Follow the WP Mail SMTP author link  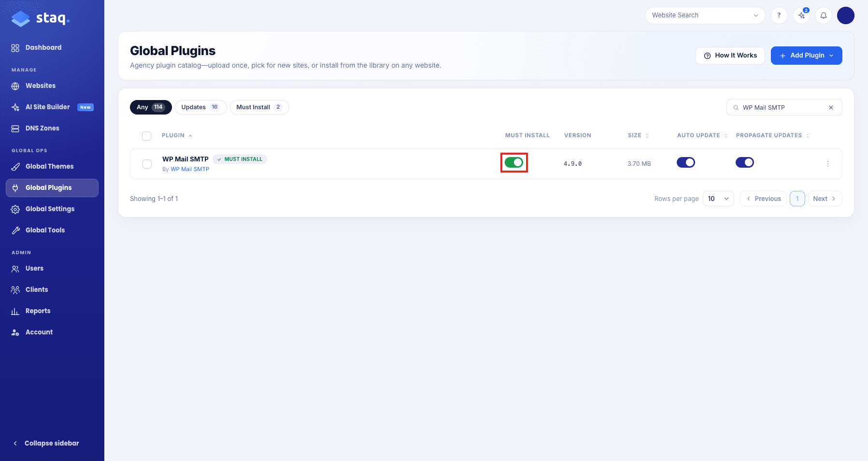[x=190, y=169]
